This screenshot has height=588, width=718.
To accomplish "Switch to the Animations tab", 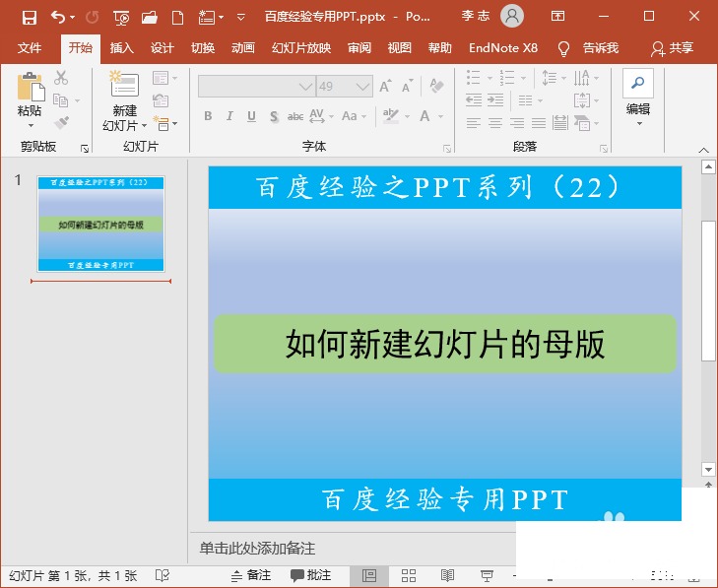I will tap(242, 47).
